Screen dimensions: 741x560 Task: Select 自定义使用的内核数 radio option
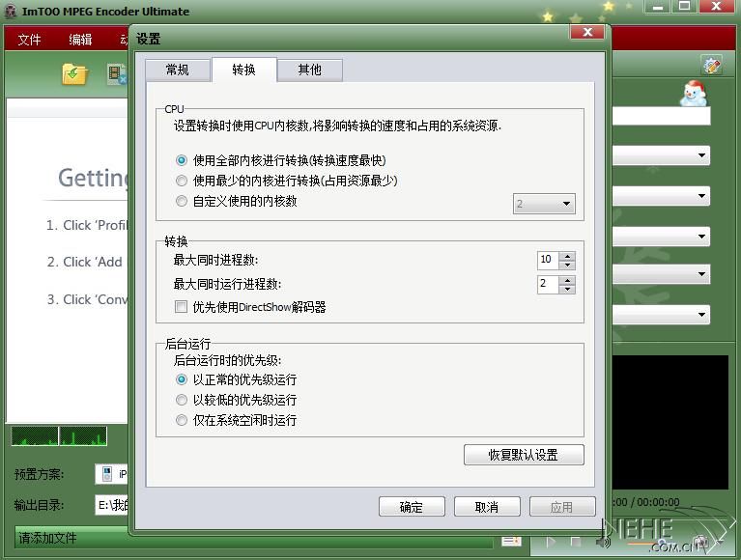(182, 202)
